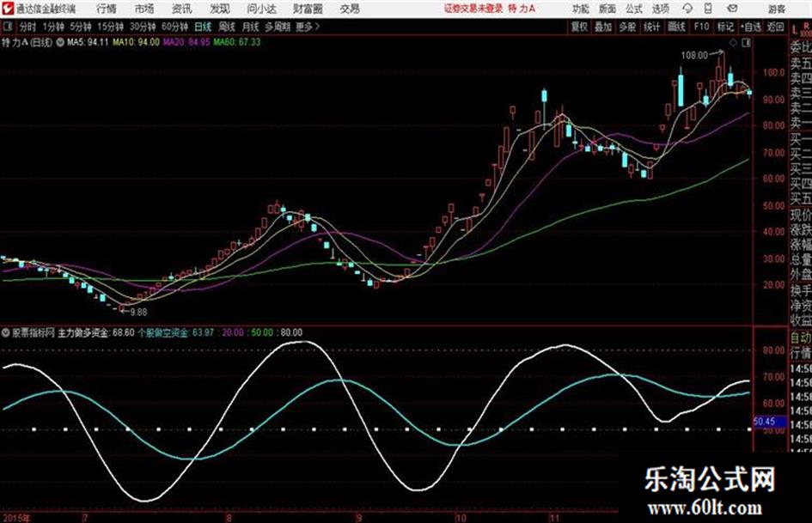This screenshot has height=523, width=812.
Task: Click the 2015年 date axis label
Action: coord(15,518)
